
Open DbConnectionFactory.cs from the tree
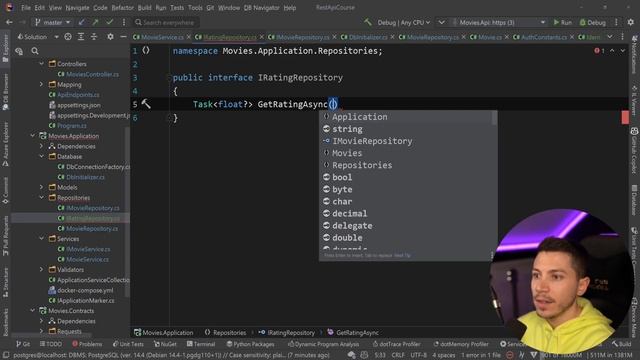point(94,167)
